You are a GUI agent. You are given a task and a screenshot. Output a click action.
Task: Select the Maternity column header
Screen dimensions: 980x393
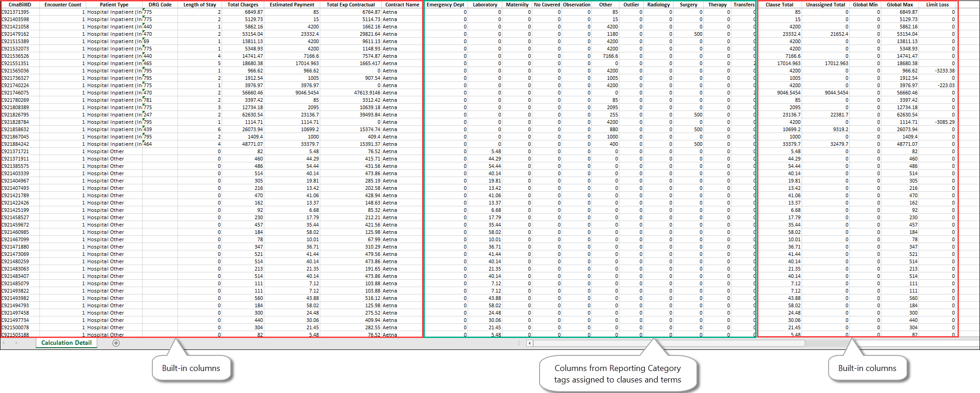tap(517, 5)
